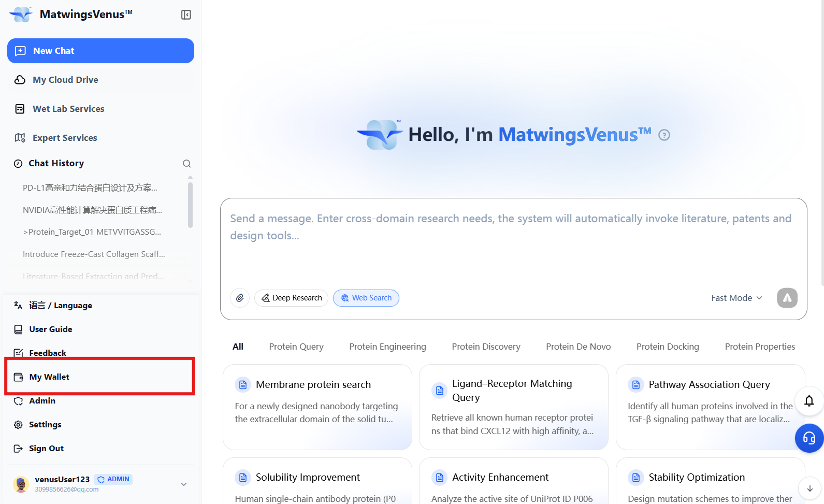Screen dimensions: 824x504
Task: Open the Membrane protein search card
Action: coord(317,407)
